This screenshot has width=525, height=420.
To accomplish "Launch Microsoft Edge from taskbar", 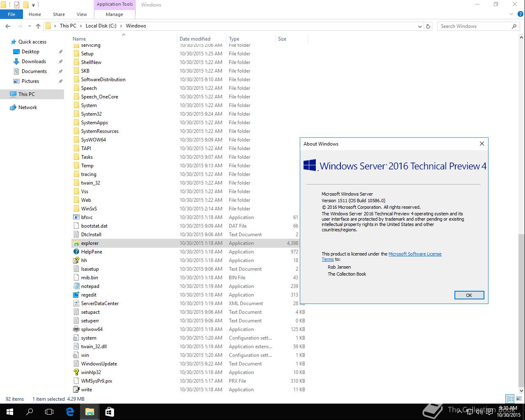I will (70, 412).
